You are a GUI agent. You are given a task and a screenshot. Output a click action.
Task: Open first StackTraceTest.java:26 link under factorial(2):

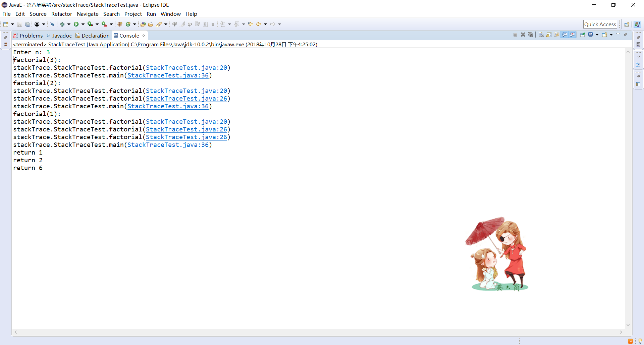tap(186, 99)
